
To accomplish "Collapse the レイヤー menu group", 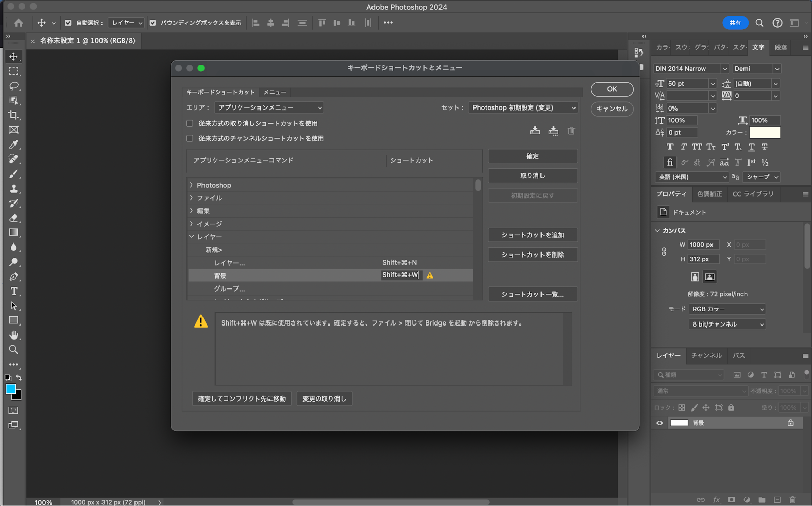I will pos(191,237).
